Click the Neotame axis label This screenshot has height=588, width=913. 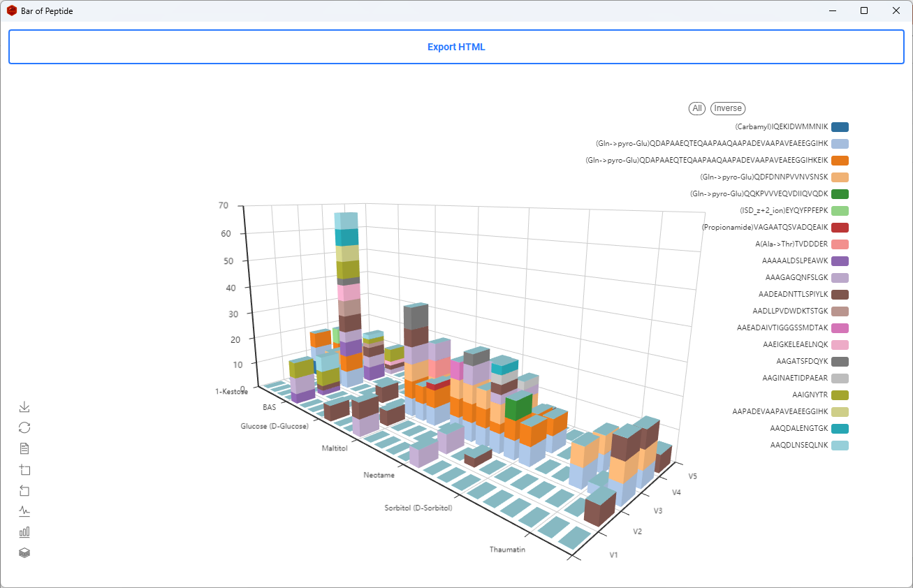tap(379, 475)
